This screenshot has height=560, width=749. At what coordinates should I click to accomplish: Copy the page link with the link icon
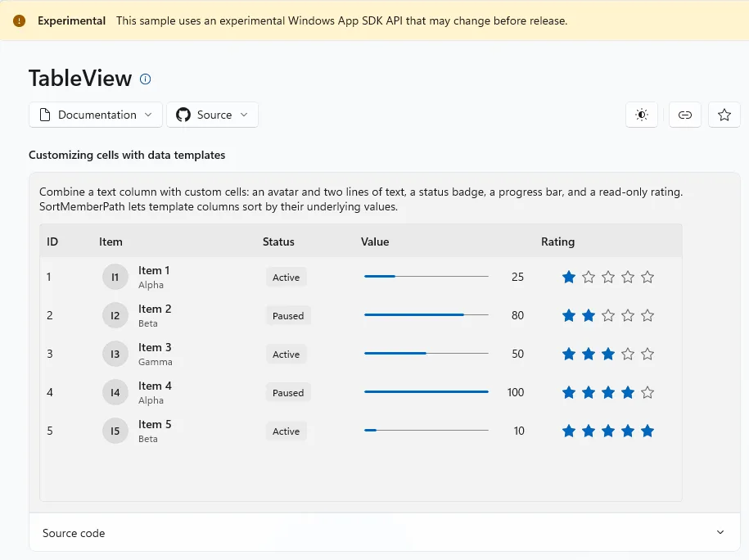coord(685,115)
